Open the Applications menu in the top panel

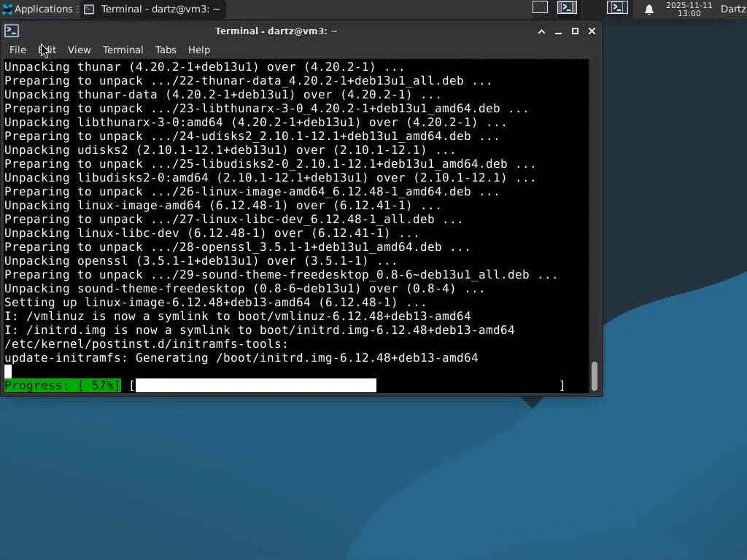click(39, 9)
